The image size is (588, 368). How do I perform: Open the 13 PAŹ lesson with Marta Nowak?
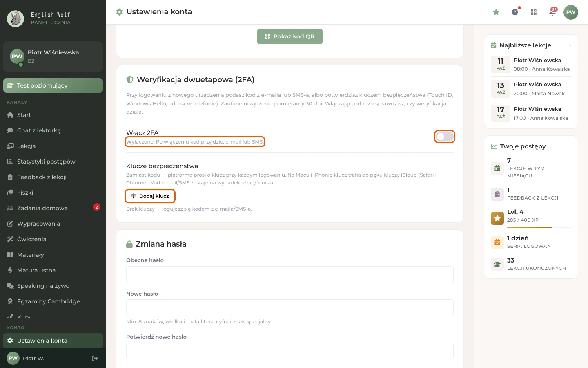click(531, 89)
